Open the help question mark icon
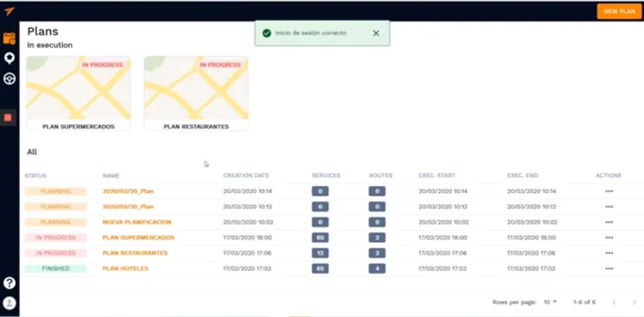This screenshot has height=317, width=644. point(10,283)
